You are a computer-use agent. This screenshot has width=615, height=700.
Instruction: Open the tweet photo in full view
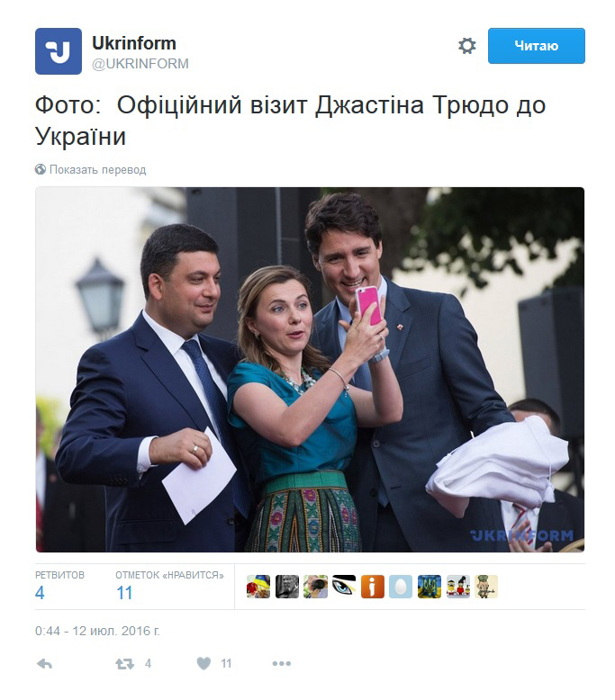(x=310, y=370)
